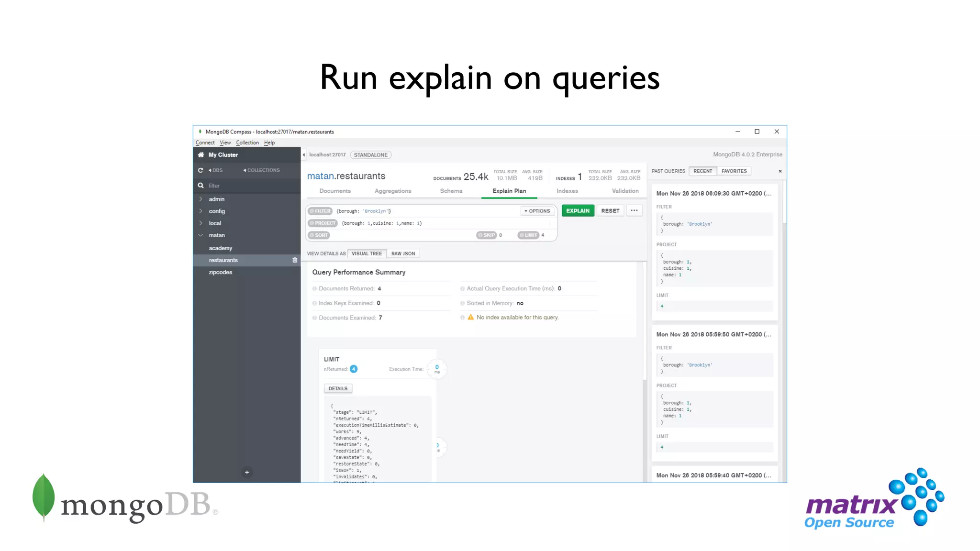Image resolution: width=980 pixels, height=551 pixels.
Task: Open the Indexes tab
Action: (x=567, y=191)
